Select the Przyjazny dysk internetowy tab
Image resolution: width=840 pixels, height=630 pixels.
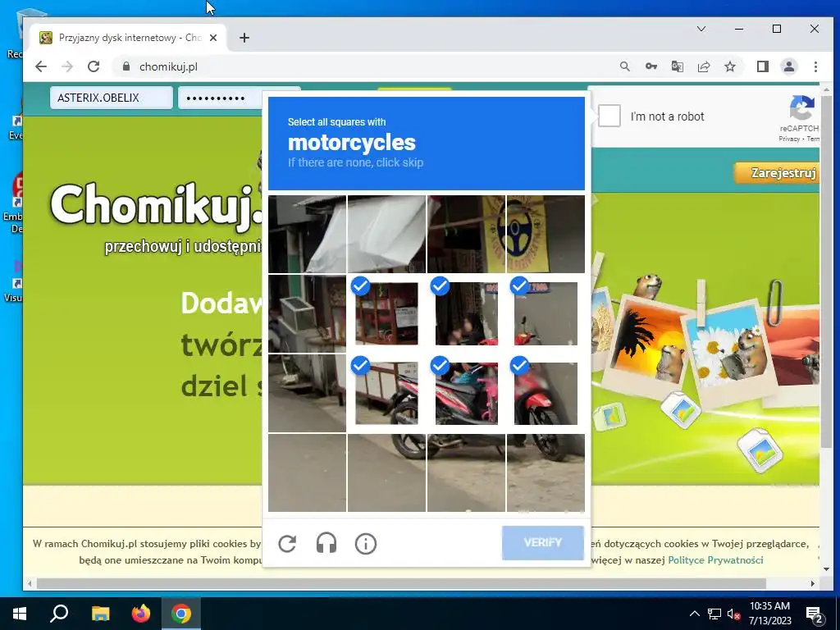pos(127,38)
